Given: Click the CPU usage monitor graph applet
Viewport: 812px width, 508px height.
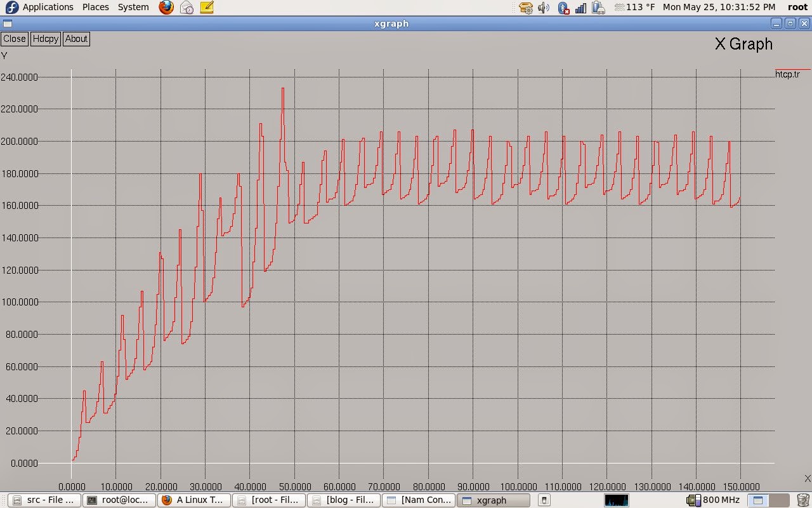Looking at the screenshot, I should coord(617,500).
